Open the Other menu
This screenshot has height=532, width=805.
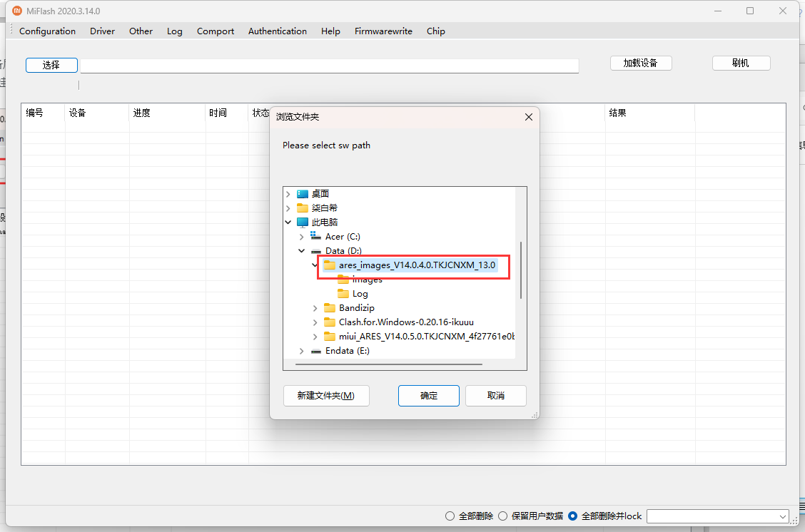click(x=141, y=31)
